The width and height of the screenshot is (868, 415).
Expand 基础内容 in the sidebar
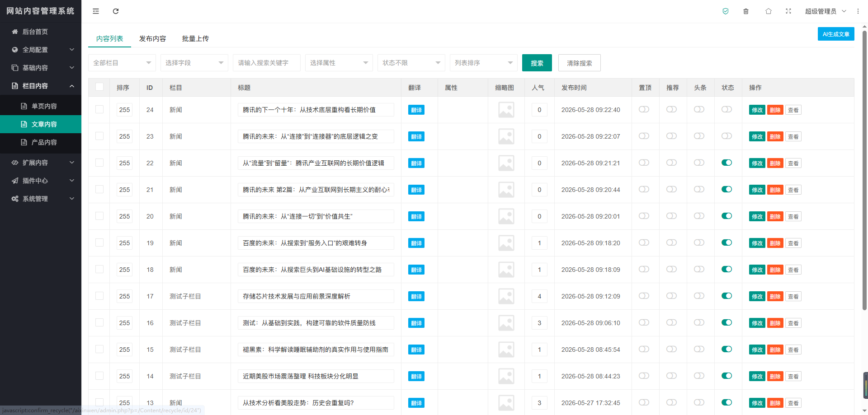pos(41,68)
